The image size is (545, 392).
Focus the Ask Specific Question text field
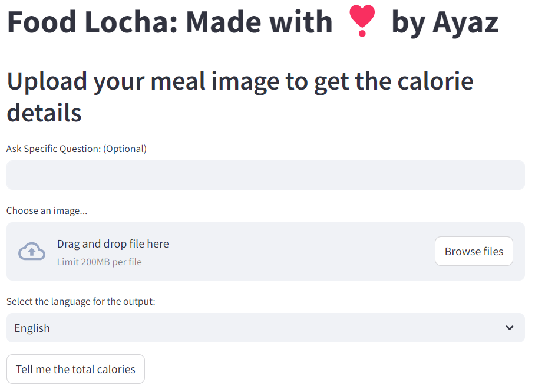[x=265, y=175]
